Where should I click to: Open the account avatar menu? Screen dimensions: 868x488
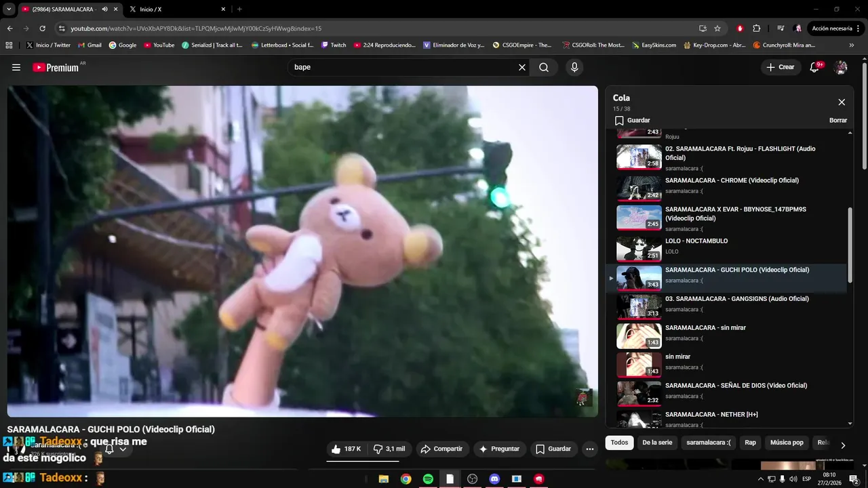point(841,67)
